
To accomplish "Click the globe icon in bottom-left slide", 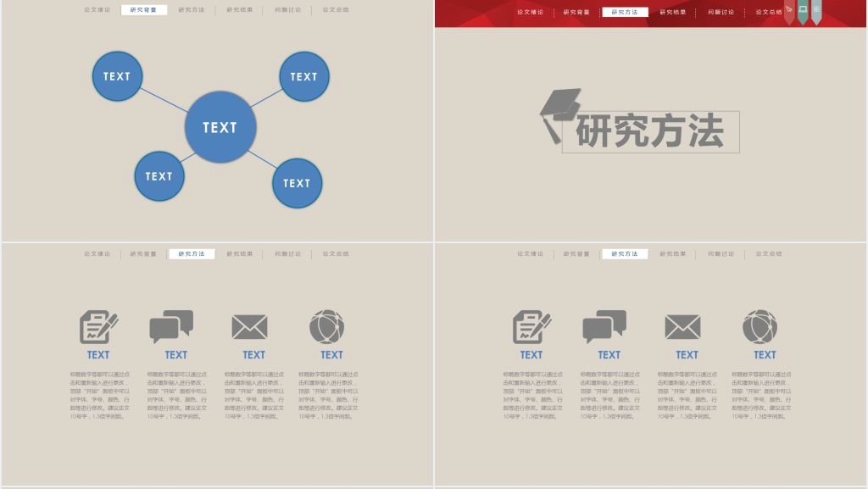I will 327,327.
